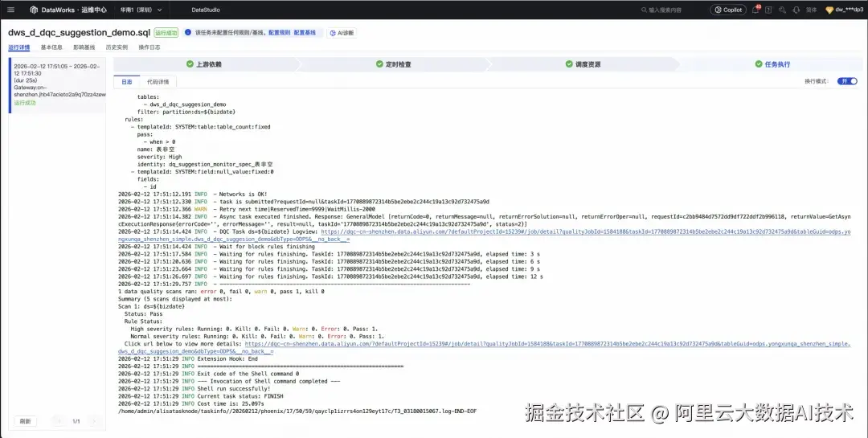Click the WARN 'Retry next time' log line
Screen dimensions: 868x438
247,209
